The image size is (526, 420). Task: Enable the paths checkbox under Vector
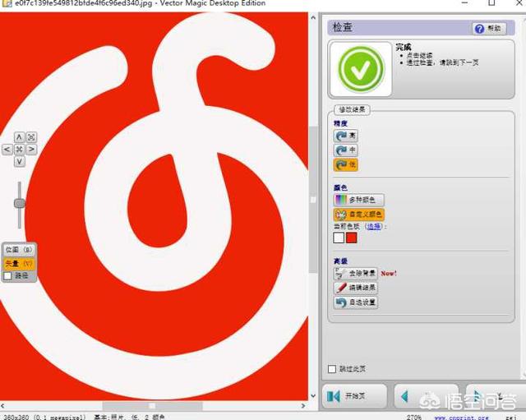click(x=7, y=275)
